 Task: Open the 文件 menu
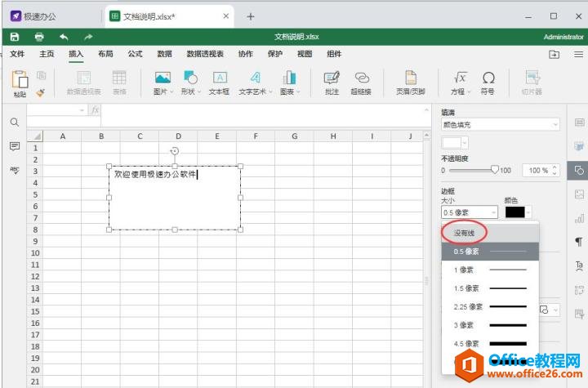point(17,54)
